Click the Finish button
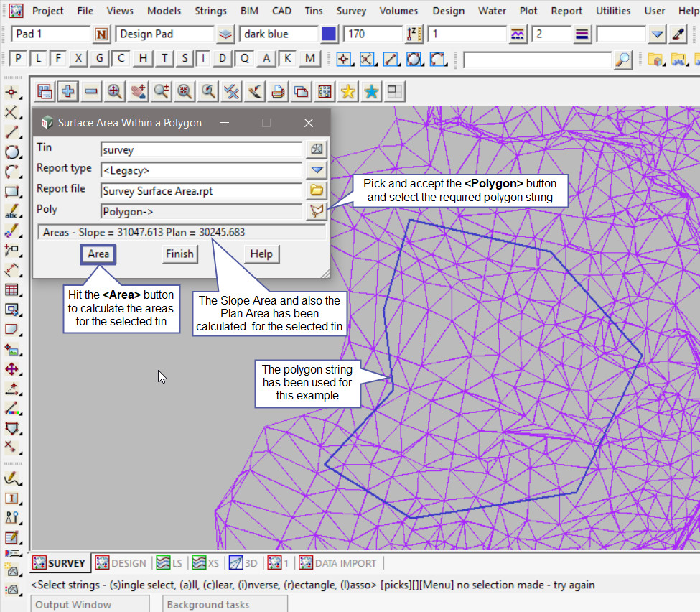 (x=179, y=254)
